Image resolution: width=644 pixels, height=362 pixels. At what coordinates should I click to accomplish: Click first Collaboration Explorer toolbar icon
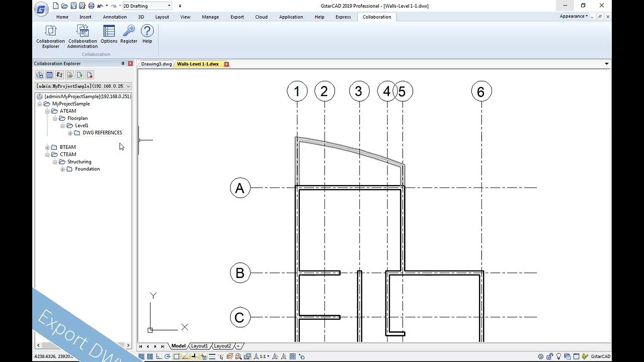[x=39, y=75]
